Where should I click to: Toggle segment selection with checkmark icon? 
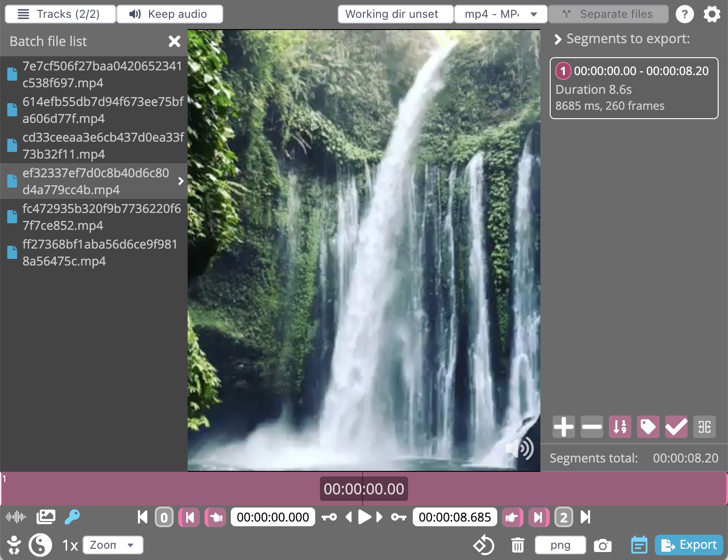pos(676,427)
